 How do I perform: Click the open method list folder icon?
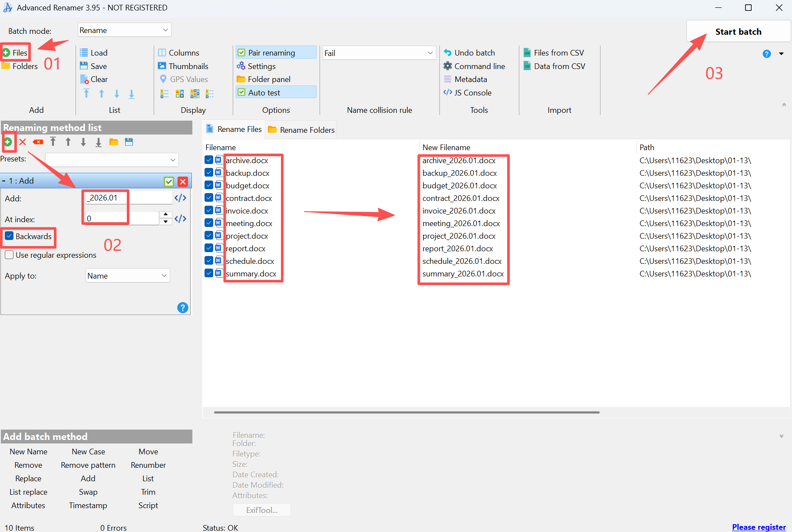114,142
